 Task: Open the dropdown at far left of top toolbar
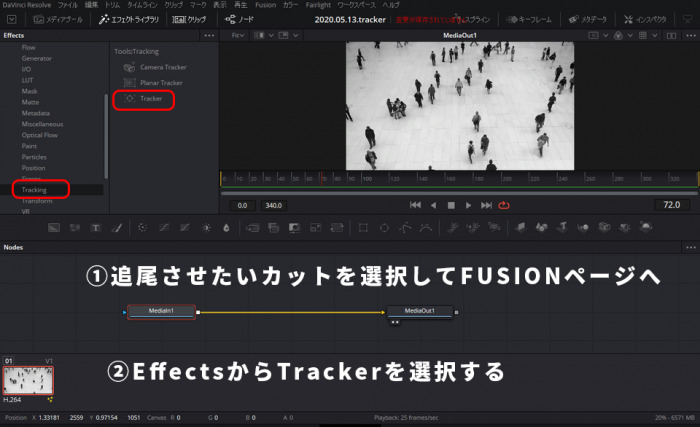tap(12, 20)
